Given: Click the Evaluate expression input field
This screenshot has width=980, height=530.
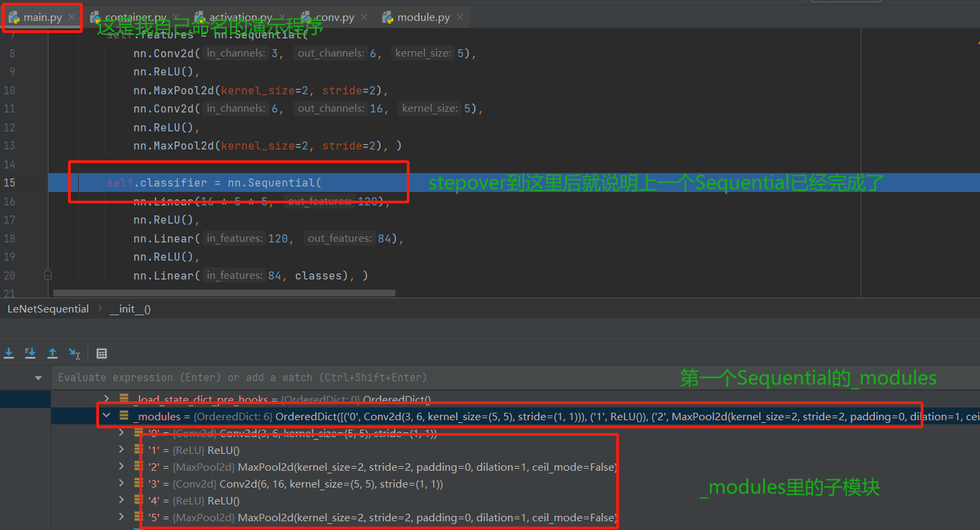Looking at the screenshot, I should pyautogui.click(x=515, y=378).
